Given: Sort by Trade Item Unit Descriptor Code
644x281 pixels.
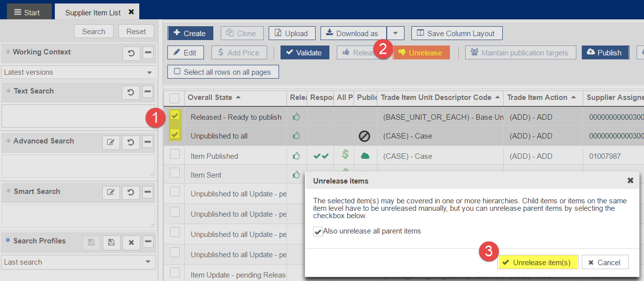Looking at the screenshot, I should 440,97.
